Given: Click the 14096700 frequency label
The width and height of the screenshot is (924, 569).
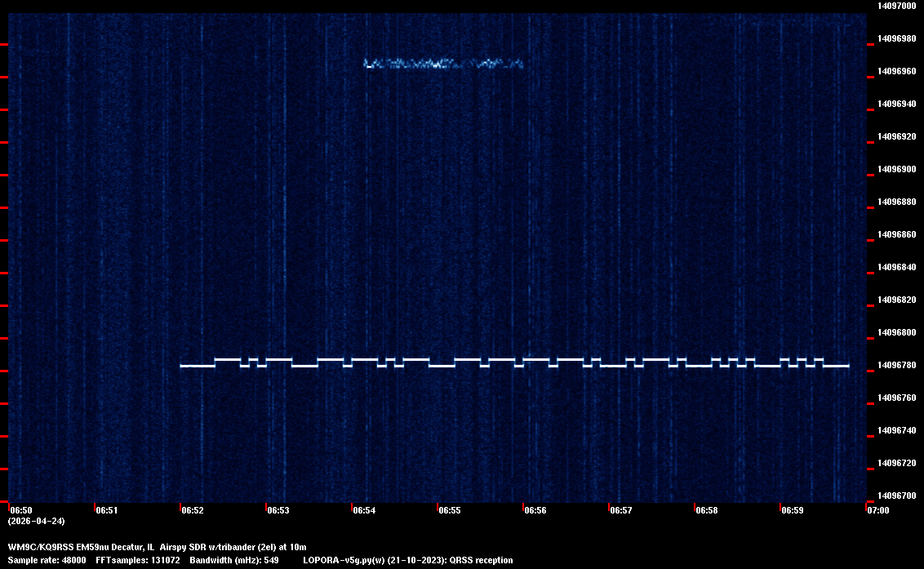Looking at the screenshot, I should (x=896, y=496).
